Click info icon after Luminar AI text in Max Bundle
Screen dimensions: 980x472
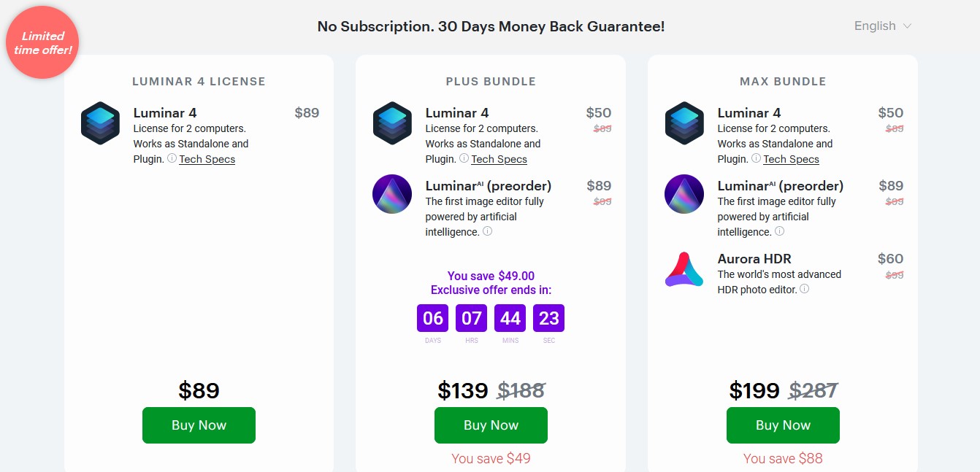point(779,231)
